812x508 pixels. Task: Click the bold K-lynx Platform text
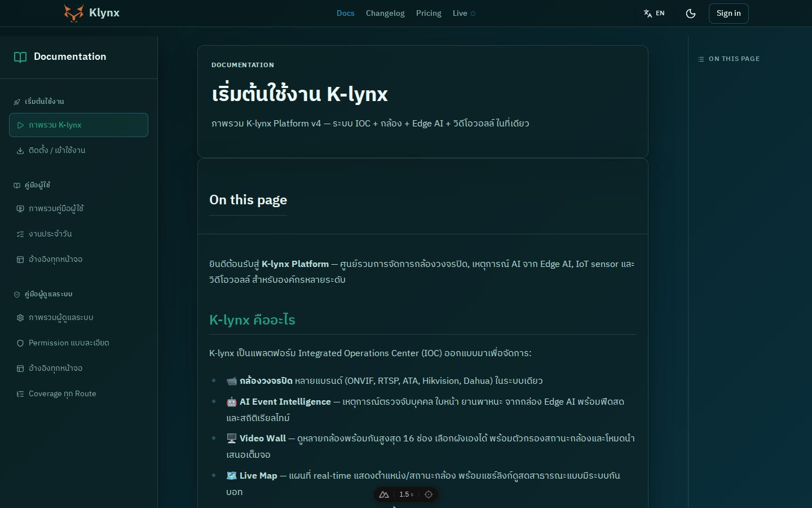(295, 264)
